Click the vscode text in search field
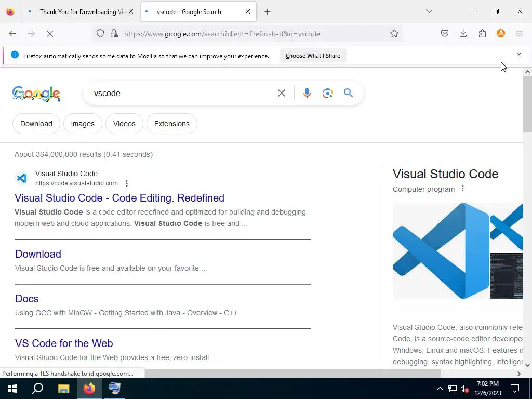Image resolution: width=532 pixels, height=399 pixels. point(107,94)
